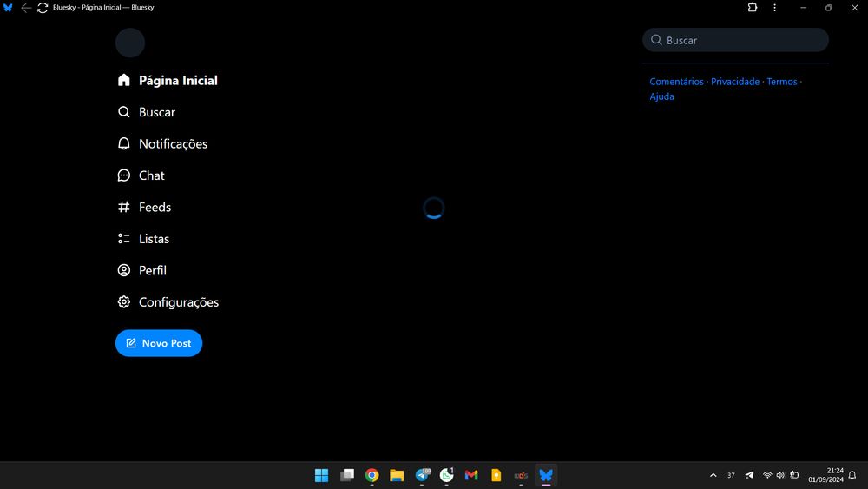Open Google Keep from taskbar
Image resolution: width=868 pixels, height=489 pixels.
coord(496,475)
